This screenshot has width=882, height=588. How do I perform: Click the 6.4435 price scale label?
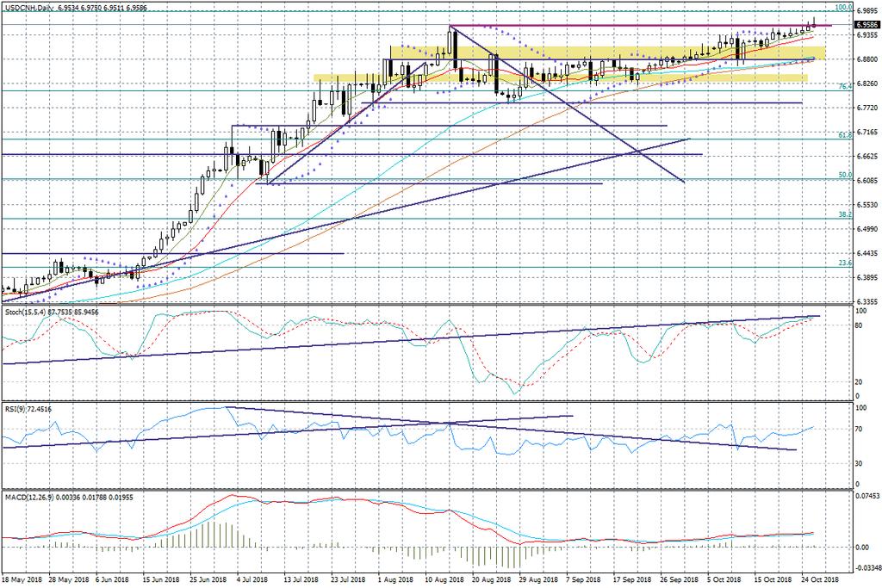coord(866,253)
